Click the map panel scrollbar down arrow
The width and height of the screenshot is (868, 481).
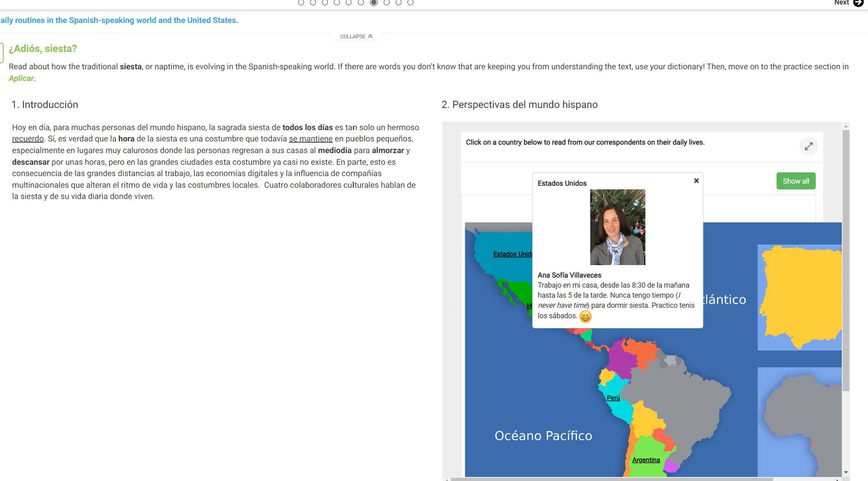846,472
